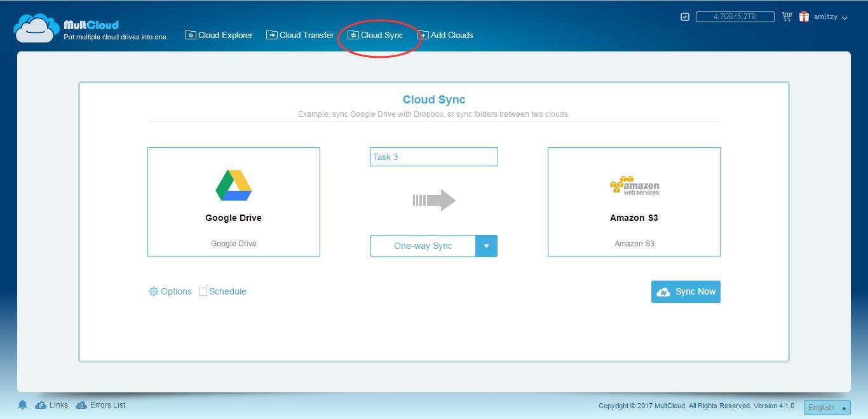
Task: Open the gift box icon
Action: coord(804,17)
